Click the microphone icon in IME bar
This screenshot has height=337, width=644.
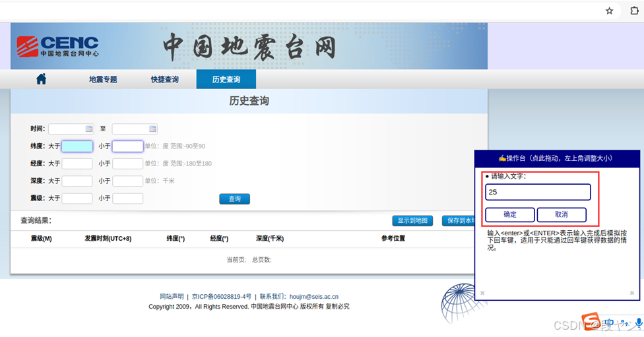click(639, 323)
